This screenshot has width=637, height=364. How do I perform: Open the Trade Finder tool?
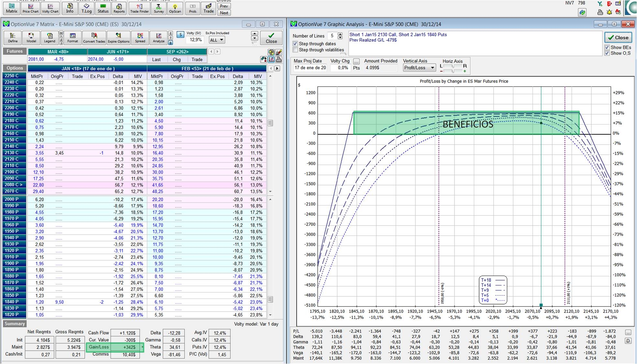(x=139, y=8)
